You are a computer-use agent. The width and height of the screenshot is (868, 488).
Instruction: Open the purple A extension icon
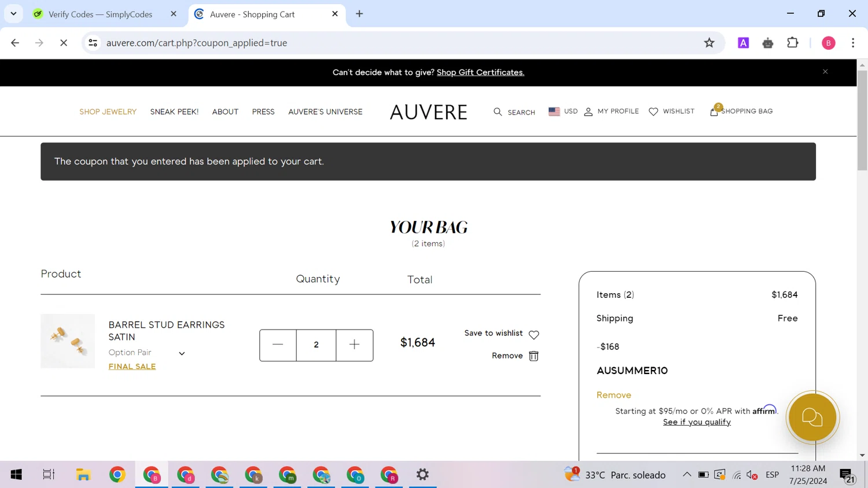[x=744, y=43]
